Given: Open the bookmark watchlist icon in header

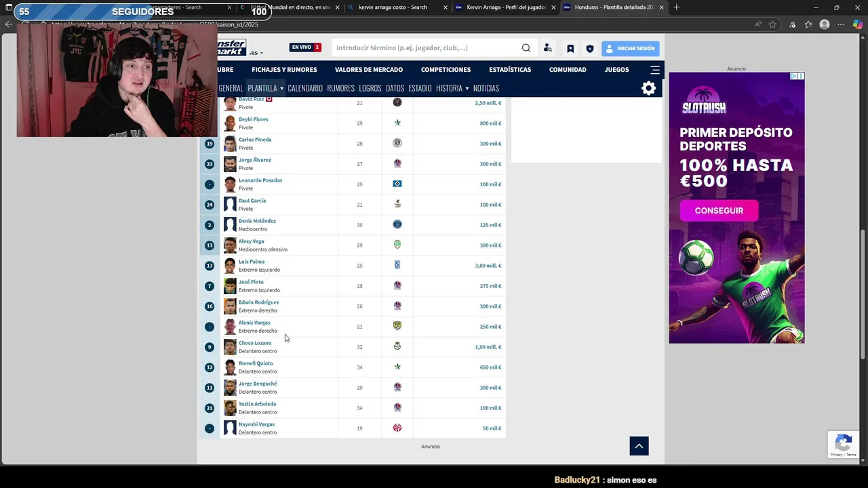Looking at the screenshot, I should pos(570,49).
